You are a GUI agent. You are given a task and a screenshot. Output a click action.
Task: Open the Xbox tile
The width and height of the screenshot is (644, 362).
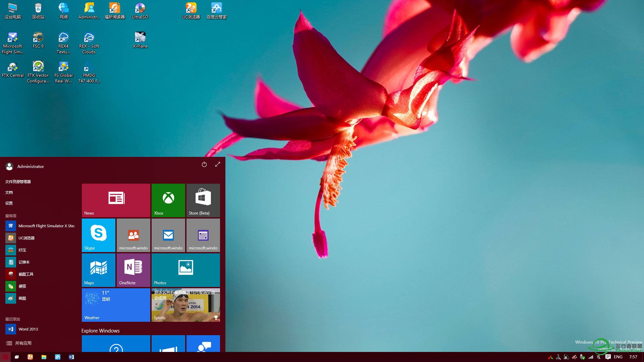point(168,200)
